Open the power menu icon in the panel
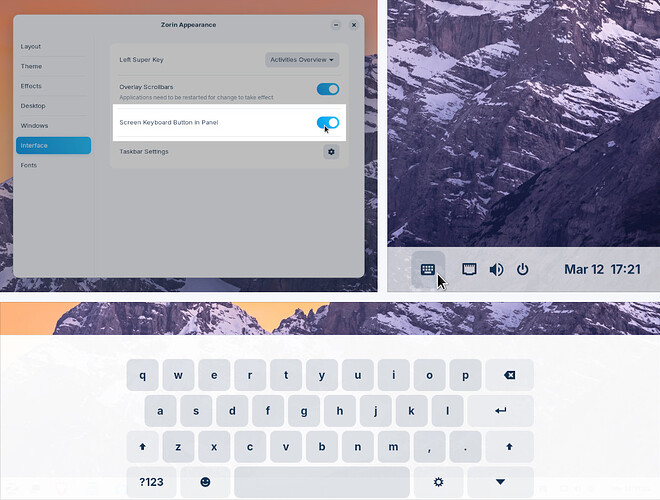The height and width of the screenshot is (500, 660). (522, 269)
